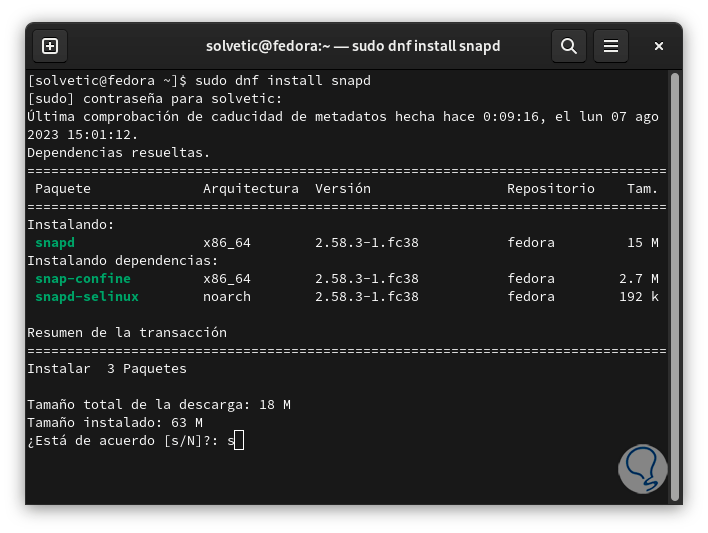Click the Solvetic watermark logo
The width and height of the screenshot is (708, 533).
(641, 467)
